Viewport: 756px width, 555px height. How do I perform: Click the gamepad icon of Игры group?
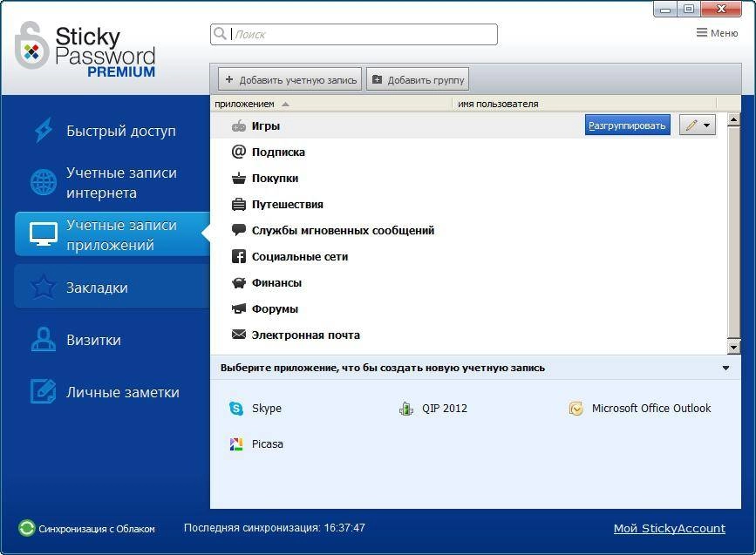[239, 126]
